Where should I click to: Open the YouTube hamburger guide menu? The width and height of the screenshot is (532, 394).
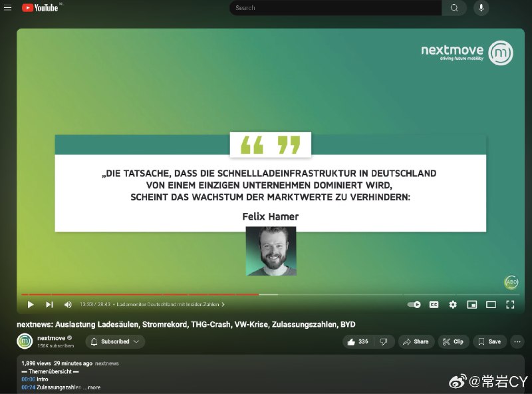coord(7,7)
